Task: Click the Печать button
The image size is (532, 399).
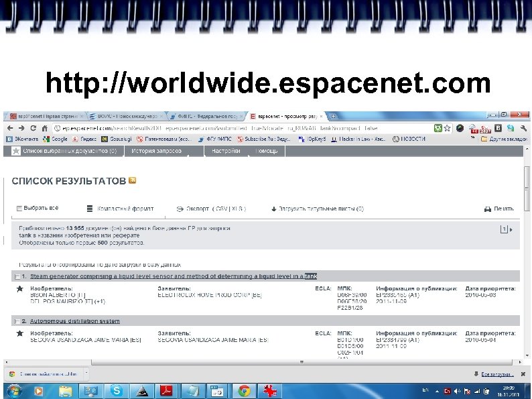Action: pyautogui.click(x=498, y=209)
